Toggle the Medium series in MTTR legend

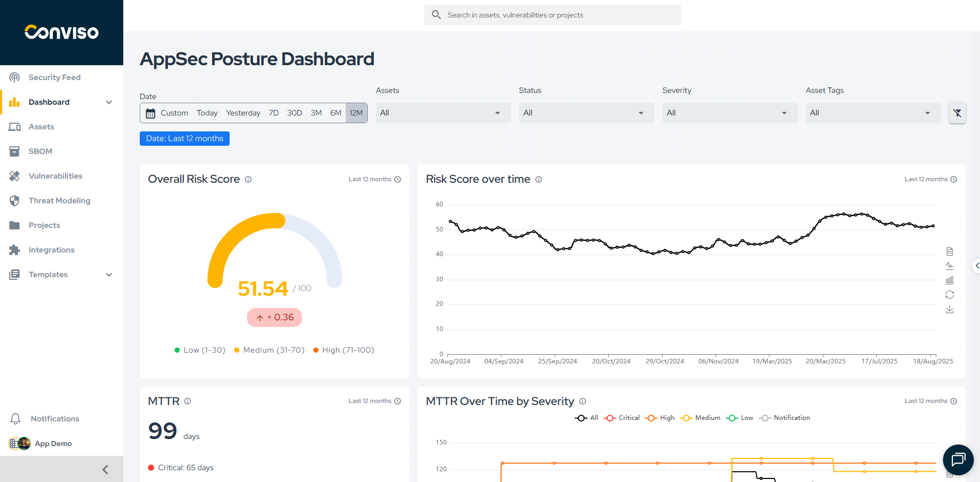pos(701,418)
